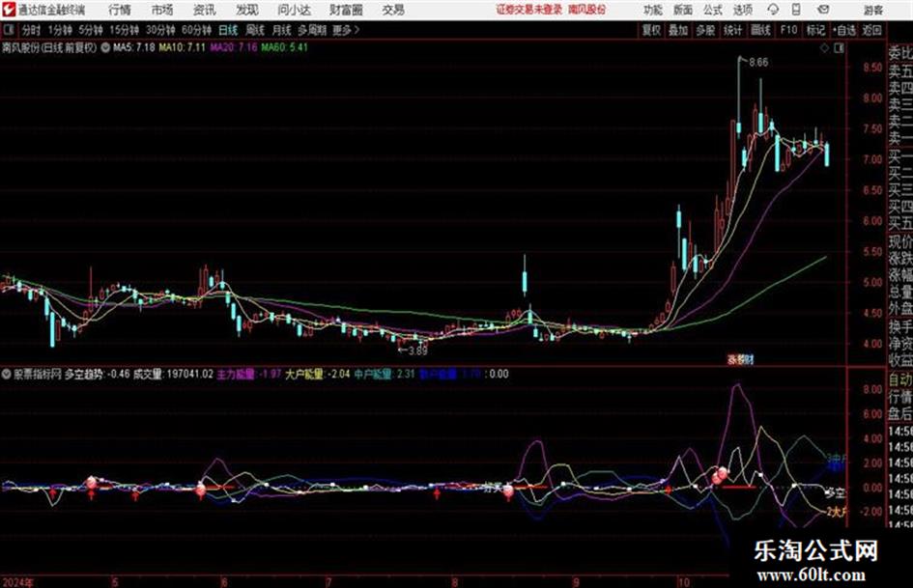Expand the sub-chart indicator dropdown arrow

pos(7,374)
